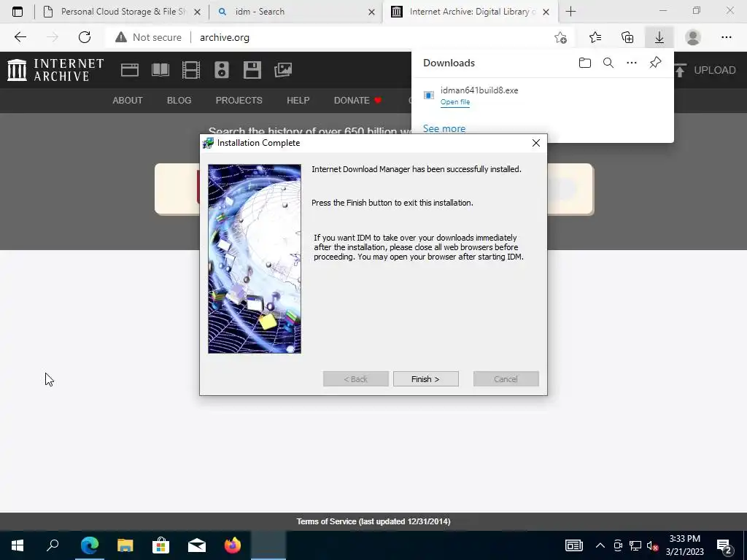Click the Internet Archive logo
The image size is (747, 560).
(x=55, y=70)
